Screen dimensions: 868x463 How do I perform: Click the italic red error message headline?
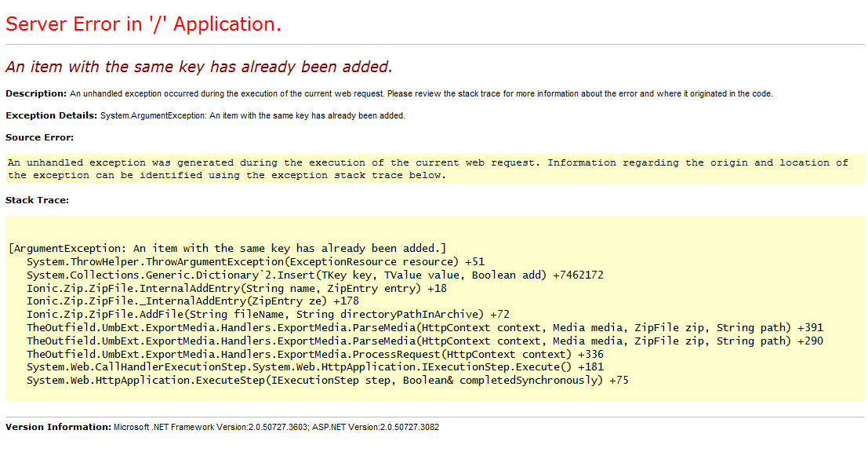pos(198,67)
